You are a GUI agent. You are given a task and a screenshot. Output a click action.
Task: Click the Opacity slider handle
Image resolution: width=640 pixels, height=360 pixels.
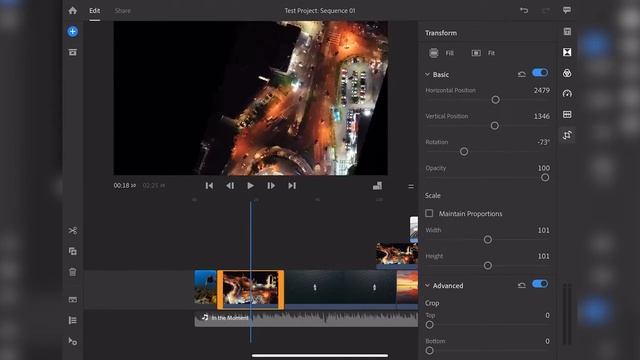(545, 178)
